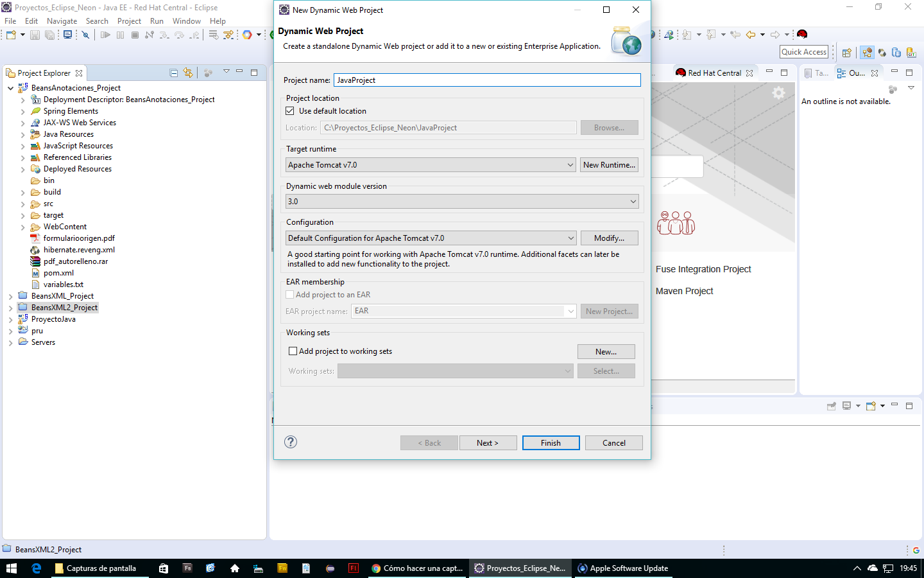The image size is (924, 578).
Task: Click the Back navigation yellow arrow
Action: coord(751,34)
